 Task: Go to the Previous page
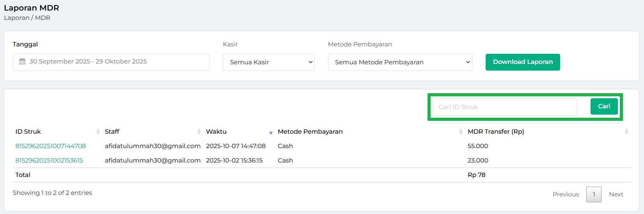point(566,195)
